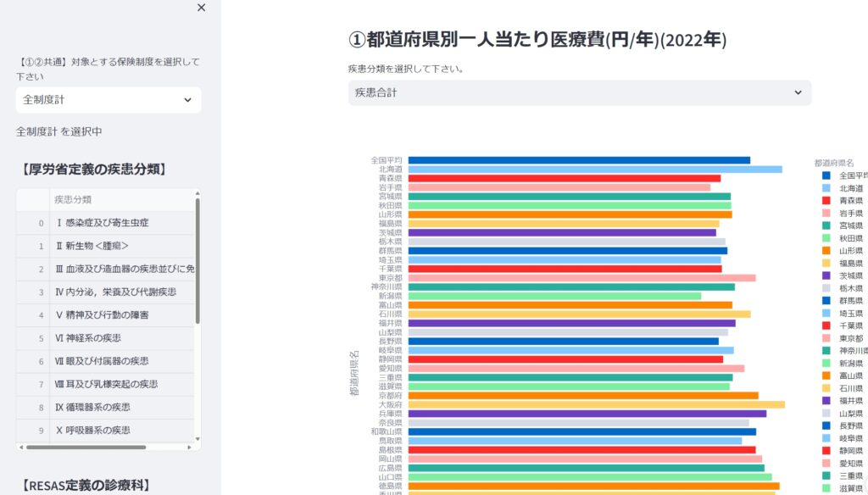The width and height of the screenshot is (868, 495).
Task: Click the table's scroll-right arrow
Action: pos(189,448)
